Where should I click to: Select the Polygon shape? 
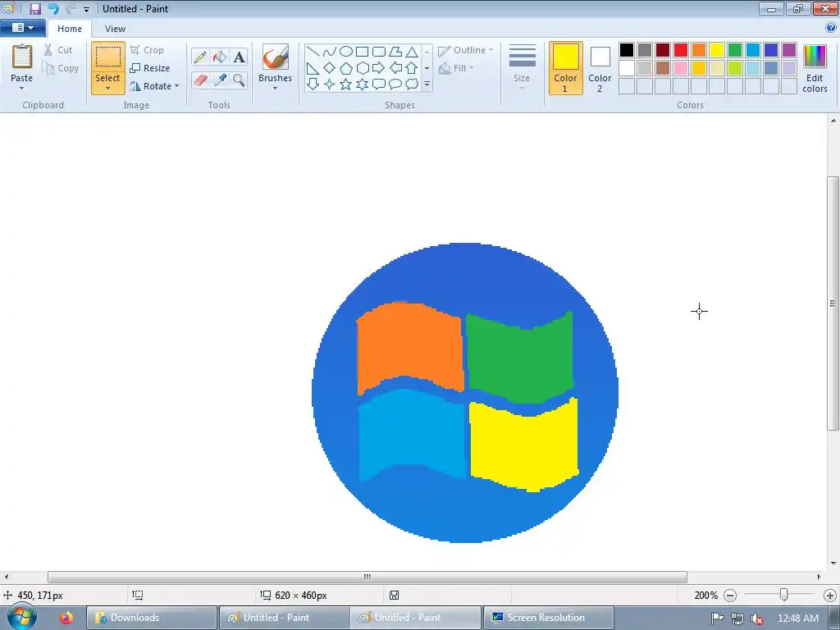point(395,52)
